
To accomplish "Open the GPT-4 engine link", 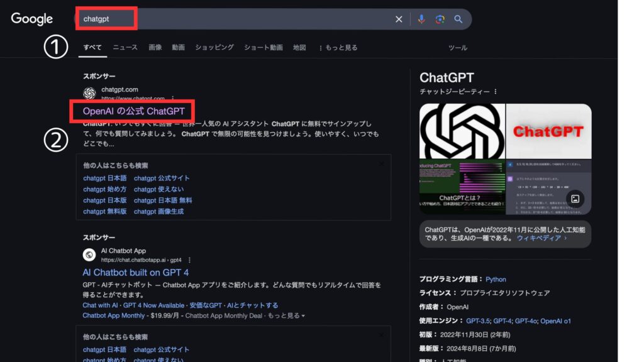I will pos(502,321).
